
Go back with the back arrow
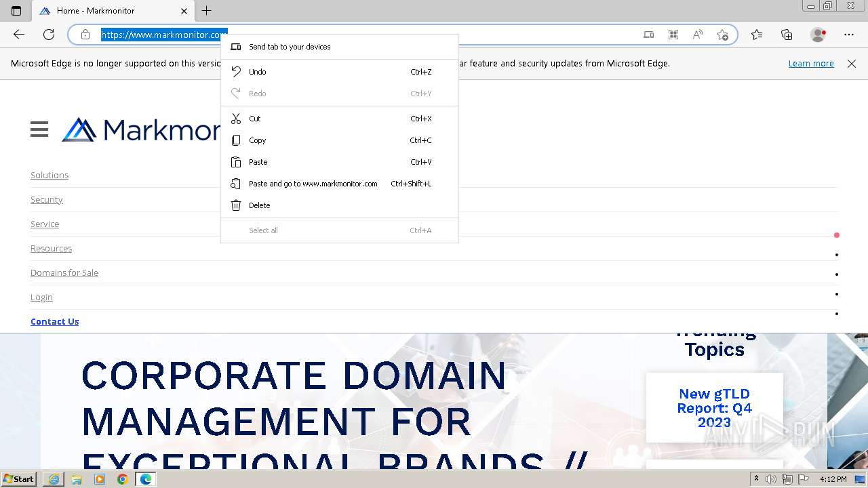19,35
